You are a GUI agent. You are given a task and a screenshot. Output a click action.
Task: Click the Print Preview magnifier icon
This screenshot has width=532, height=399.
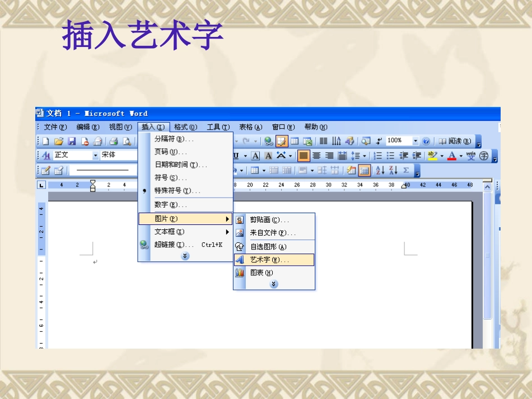(x=127, y=141)
